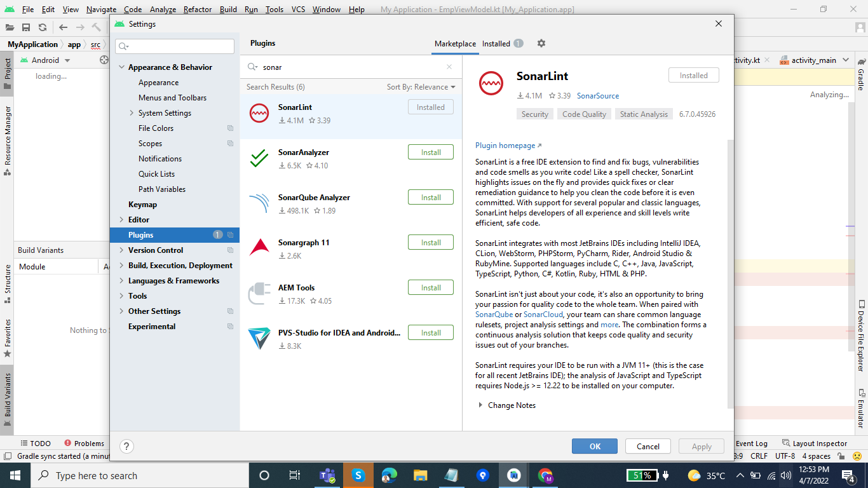The image size is (868, 488).
Task: Switch to the Installed plugins tab
Action: tap(496, 43)
